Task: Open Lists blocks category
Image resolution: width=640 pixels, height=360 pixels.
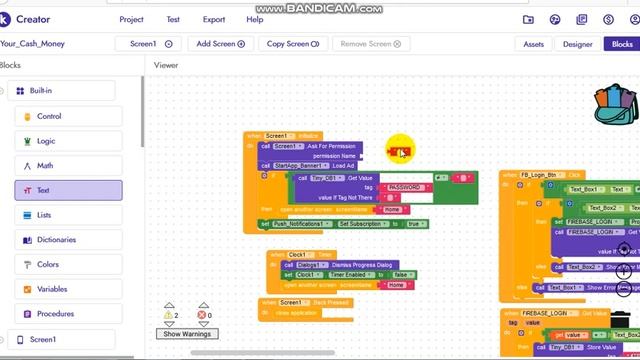Action: (68, 215)
